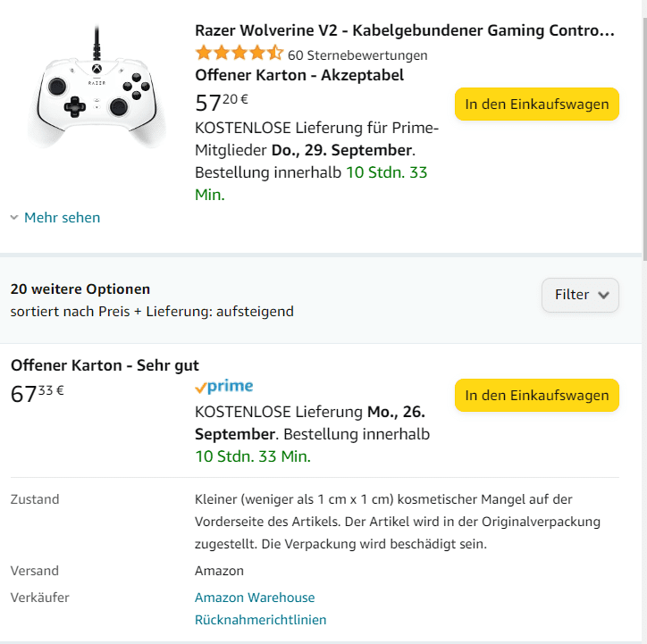Image resolution: width=647 pixels, height=644 pixels.
Task: Click the 20 weitere Optionen heading
Action: (x=80, y=289)
